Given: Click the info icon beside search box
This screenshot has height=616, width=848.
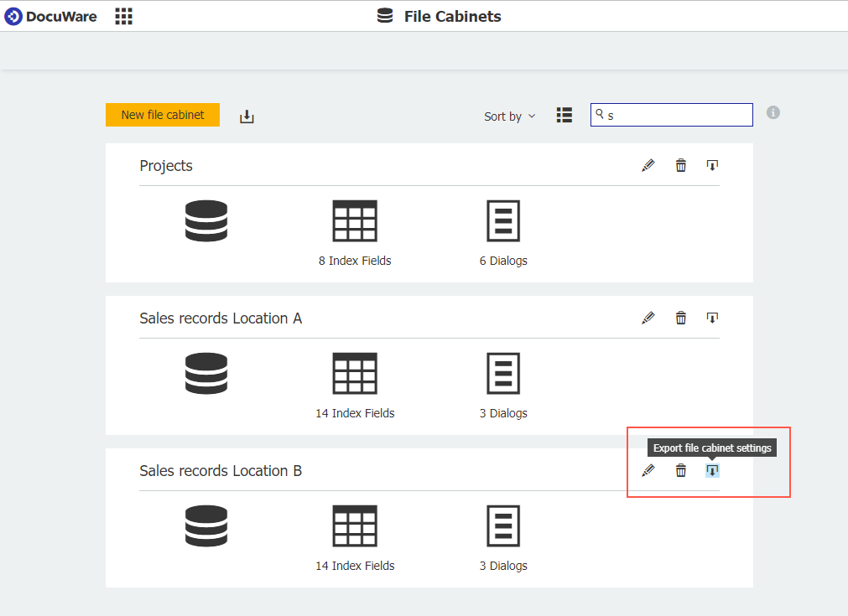Looking at the screenshot, I should (x=773, y=112).
